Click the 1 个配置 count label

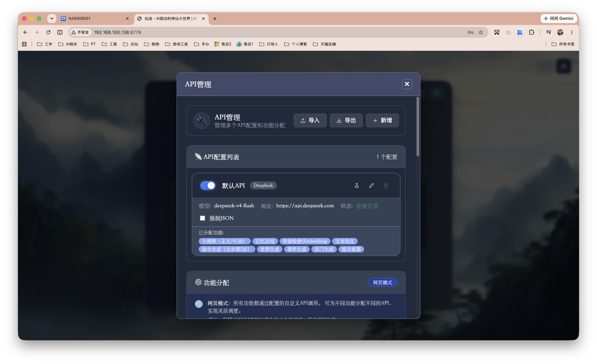click(387, 157)
